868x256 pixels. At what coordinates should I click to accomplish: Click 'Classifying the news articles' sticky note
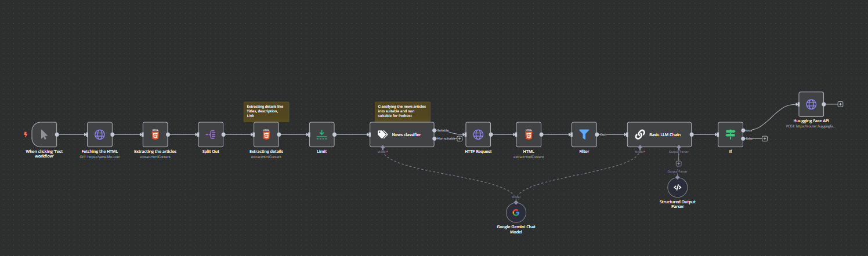(x=403, y=112)
